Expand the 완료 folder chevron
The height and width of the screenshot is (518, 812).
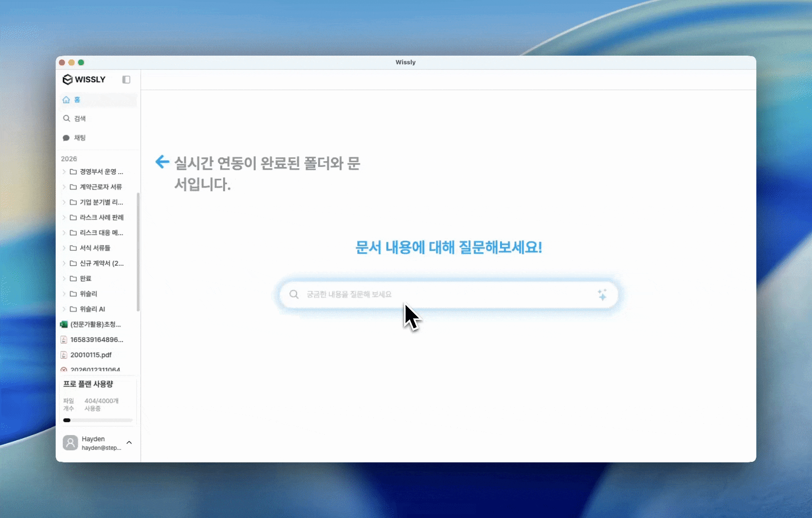[64, 279]
